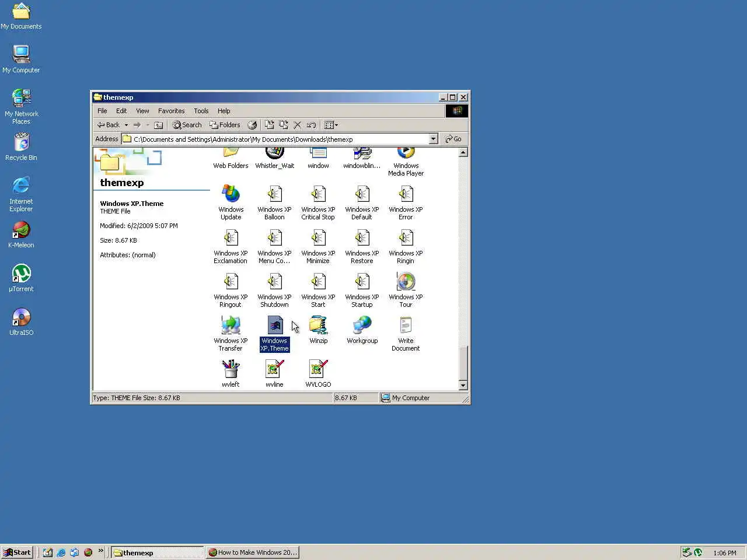Select Windows XP Default sound file
Screen dimensions: 747x560
pyautogui.click(x=362, y=202)
